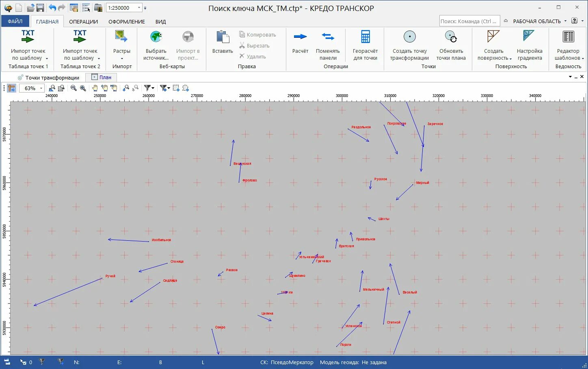The width and height of the screenshot is (588, 369).
Task: Open the 'Растры' import icon
Action: pyautogui.click(x=121, y=37)
